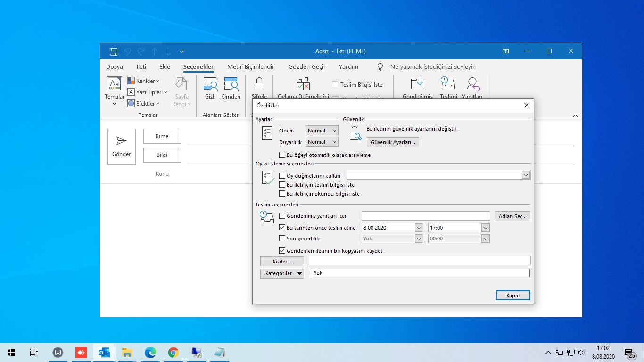
Task: Click the Tell Me lightbulb search box
Action: pyautogui.click(x=427, y=66)
